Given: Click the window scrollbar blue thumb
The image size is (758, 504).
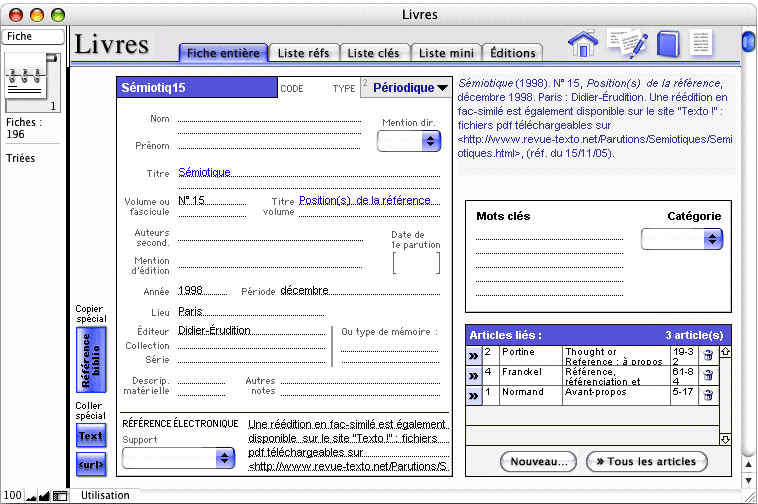Looking at the screenshot, I should [x=748, y=41].
